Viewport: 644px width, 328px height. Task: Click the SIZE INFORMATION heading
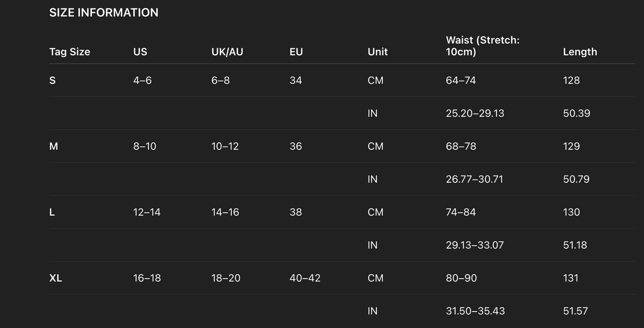(103, 12)
